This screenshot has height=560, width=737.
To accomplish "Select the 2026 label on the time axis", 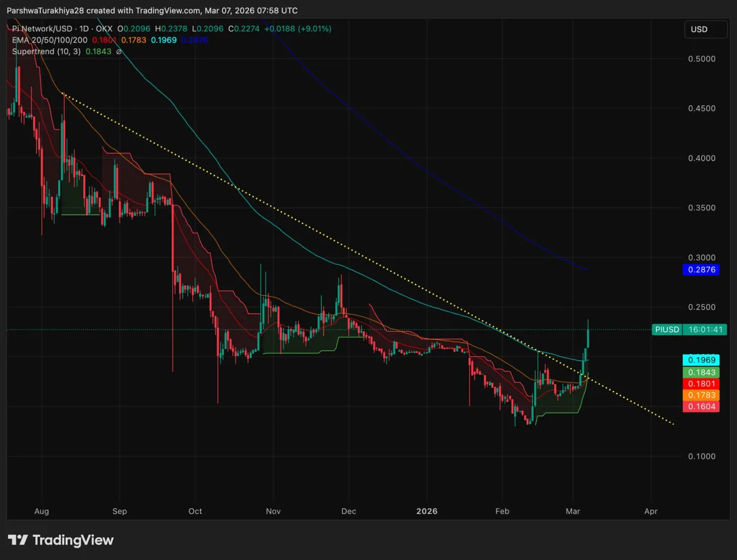I will pyautogui.click(x=427, y=511).
